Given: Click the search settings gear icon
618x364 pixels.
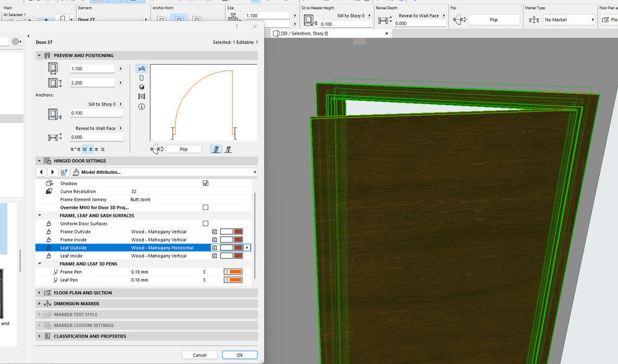Looking at the screenshot, I should [x=15, y=41].
